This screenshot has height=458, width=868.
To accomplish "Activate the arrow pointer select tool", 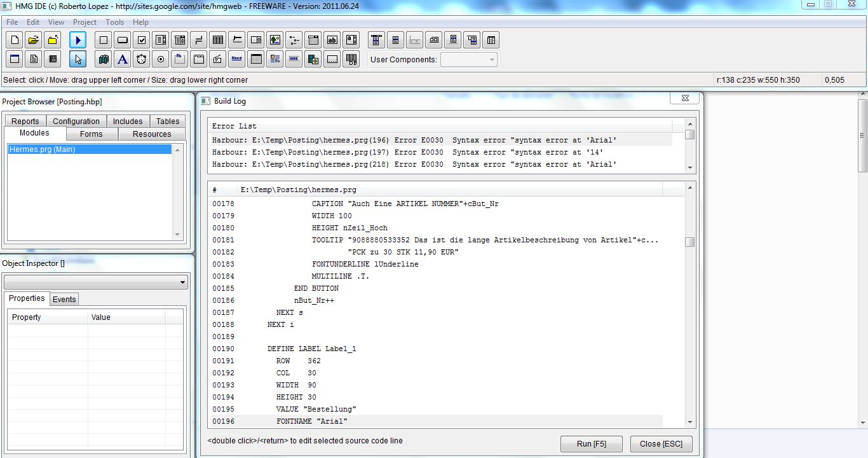I will click(x=78, y=59).
